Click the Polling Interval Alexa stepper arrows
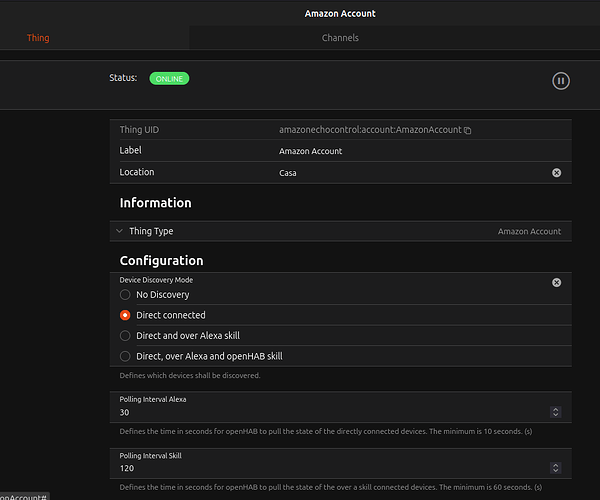Viewport: 600px width, 500px height. point(556,412)
